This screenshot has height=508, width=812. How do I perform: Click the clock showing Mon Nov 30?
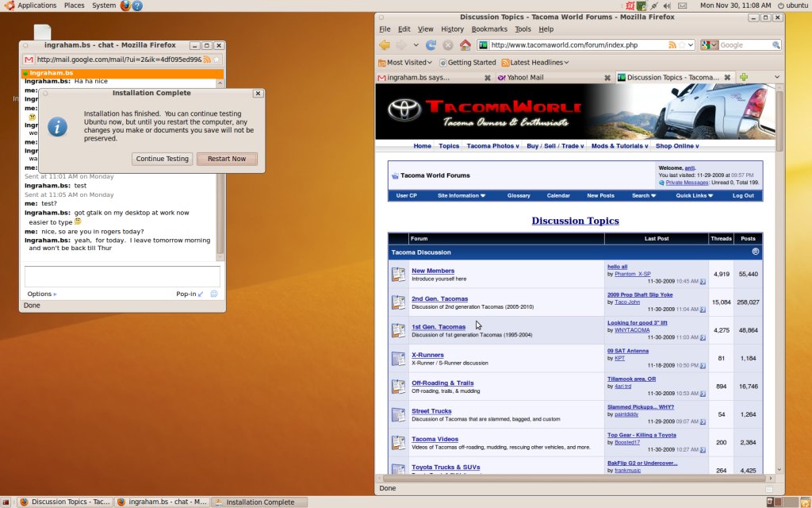(735, 6)
